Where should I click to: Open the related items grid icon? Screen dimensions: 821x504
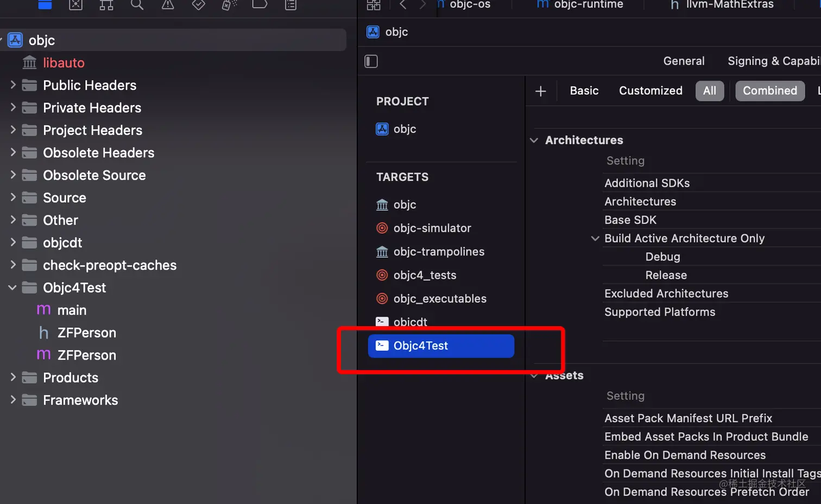point(374,5)
